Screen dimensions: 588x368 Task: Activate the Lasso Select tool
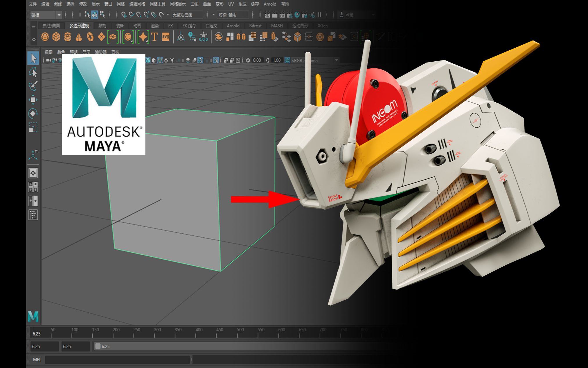pyautogui.click(x=33, y=72)
